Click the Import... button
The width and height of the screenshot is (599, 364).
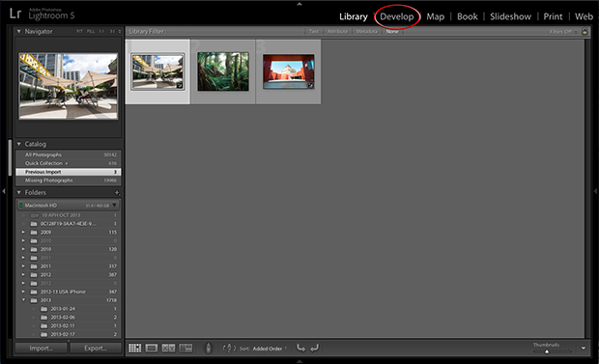click(x=42, y=348)
